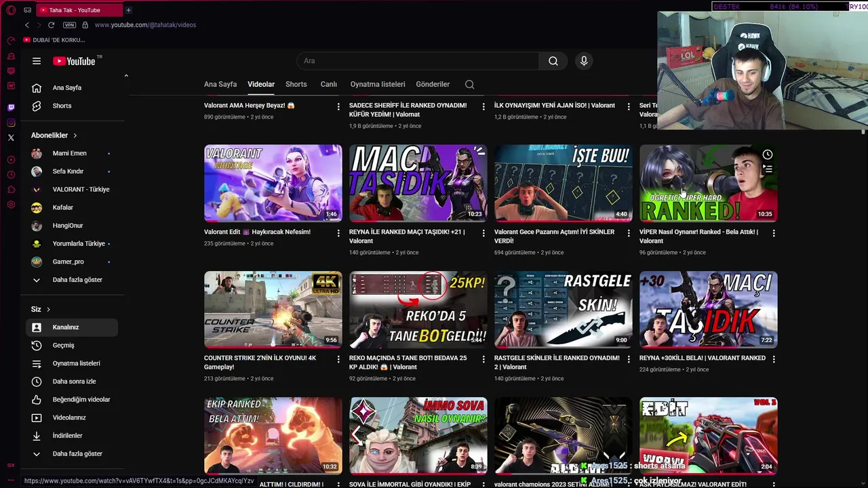Screen dimensions: 868x488
Task: Open DUBAİ 'DE KORKU bookmark
Action: (54, 40)
